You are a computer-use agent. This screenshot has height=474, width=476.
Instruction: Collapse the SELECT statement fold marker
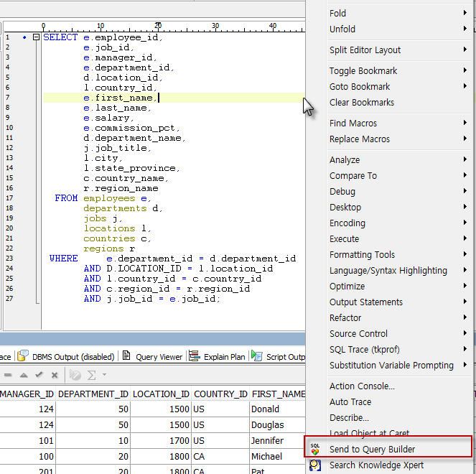click(x=37, y=37)
